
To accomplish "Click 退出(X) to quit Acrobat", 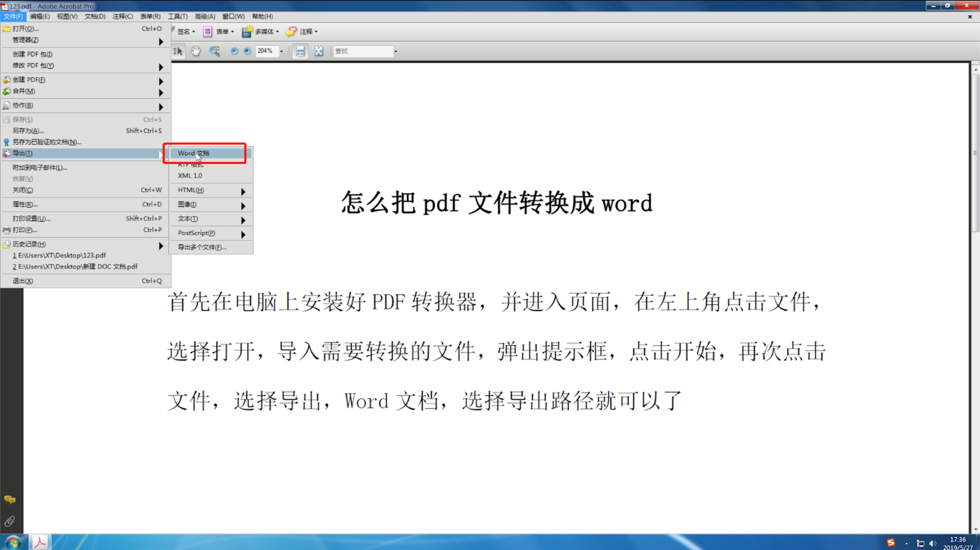I will [x=85, y=281].
